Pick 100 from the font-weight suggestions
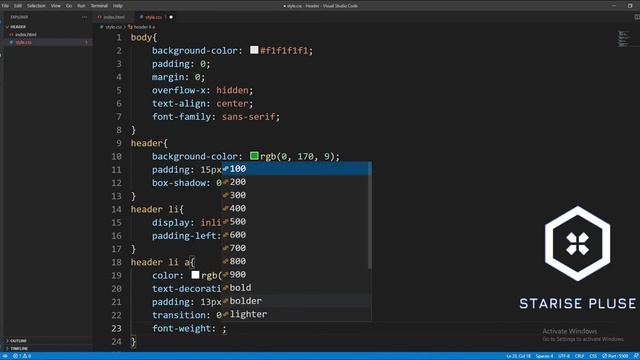The height and width of the screenshot is (360, 640). (x=296, y=169)
